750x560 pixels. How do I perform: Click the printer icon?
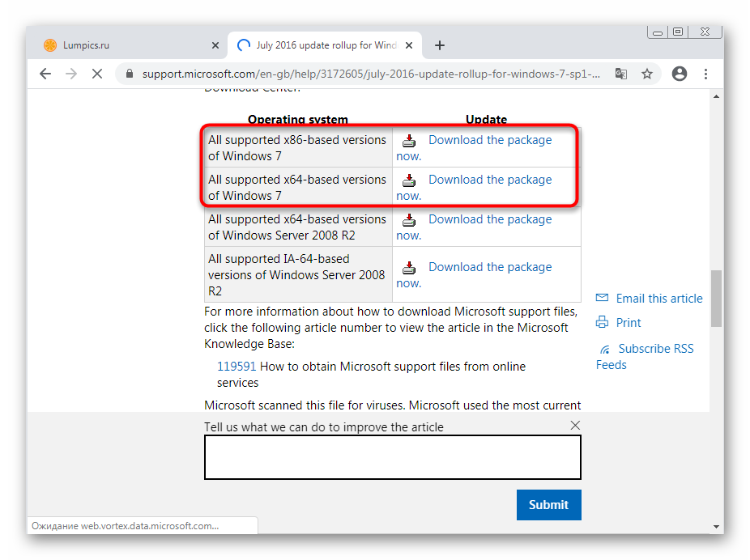coord(602,322)
